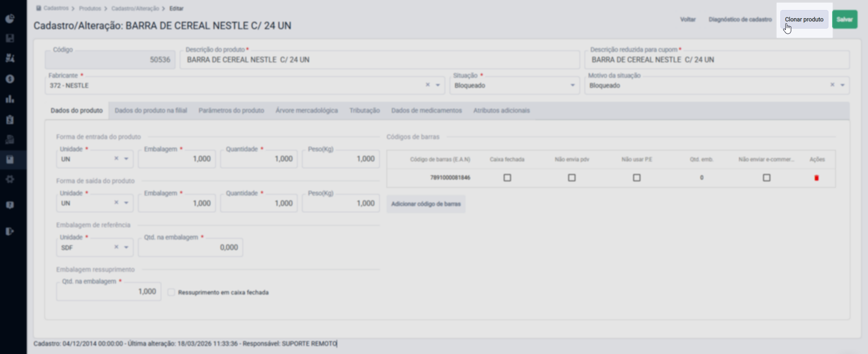Click Adicionar código de barras button
The width and height of the screenshot is (868, 354).
(426, 204)
